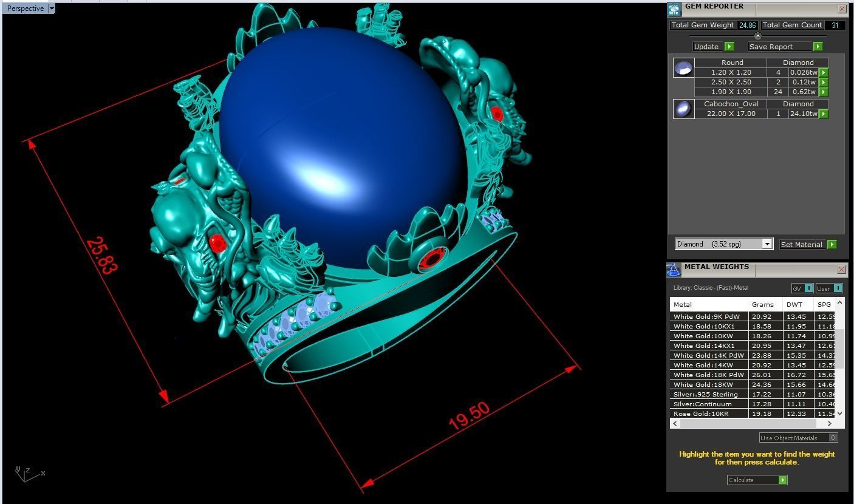Click the 1.90 X 1.90 gem size cell
The height and width of the screenshot is (504, 854).
pyautogui.click(x=731, y=92)
